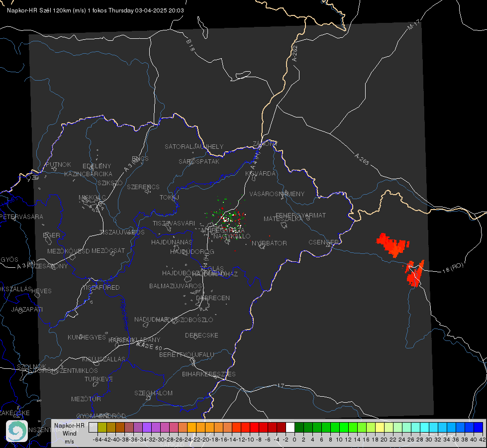
Task: Select the MISKOLC city label
Action: (x=92, y=198)
